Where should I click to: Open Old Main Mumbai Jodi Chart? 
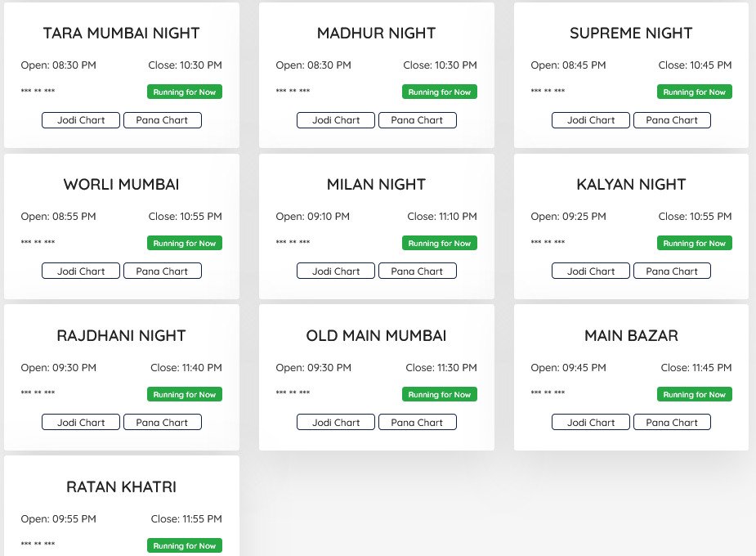(336, 423)
